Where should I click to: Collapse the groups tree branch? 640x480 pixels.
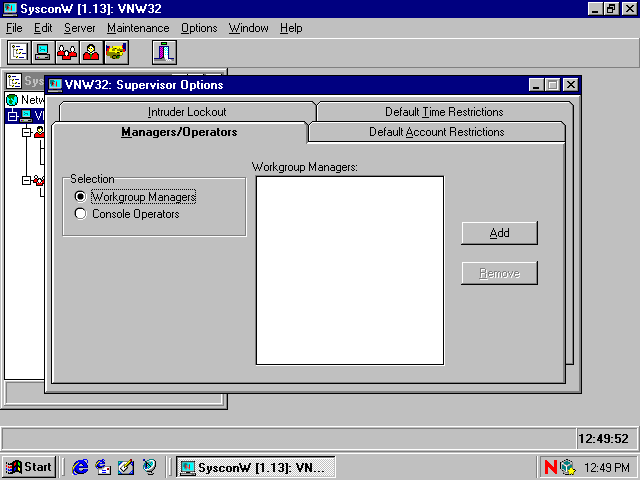click(x=27, y=180)
